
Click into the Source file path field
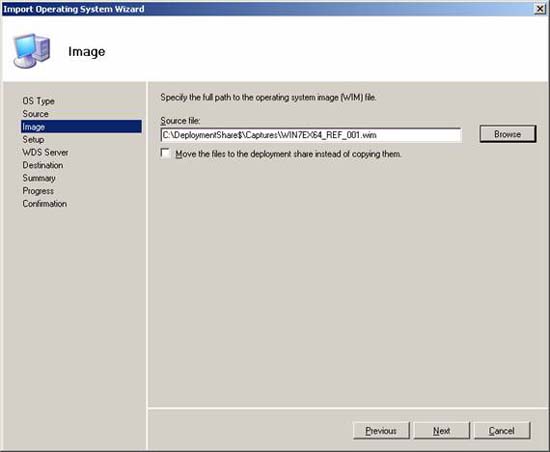click(x=311, y=135)
